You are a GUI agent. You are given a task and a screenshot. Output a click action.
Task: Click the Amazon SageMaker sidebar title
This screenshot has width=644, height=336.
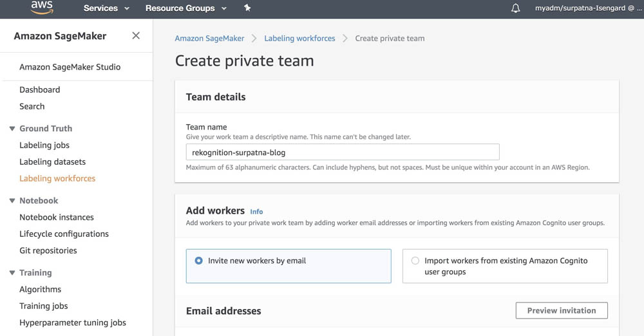[60, 36]
